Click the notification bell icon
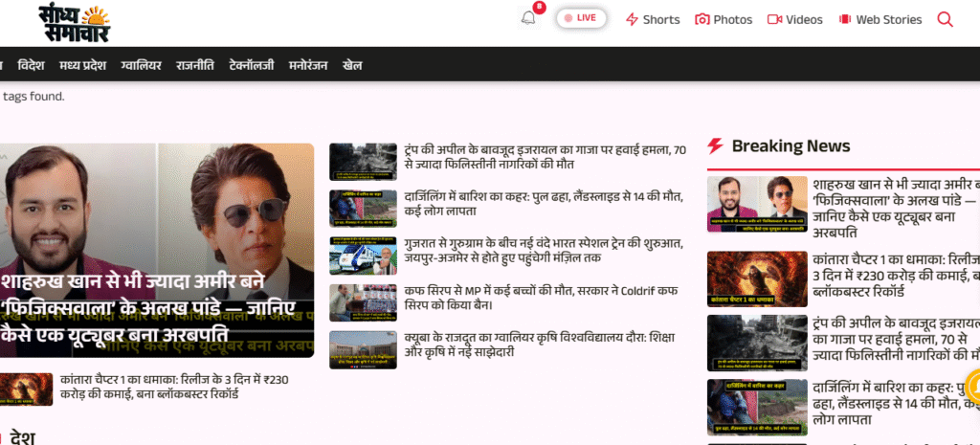The image size is (980, 445). (528, 19)
